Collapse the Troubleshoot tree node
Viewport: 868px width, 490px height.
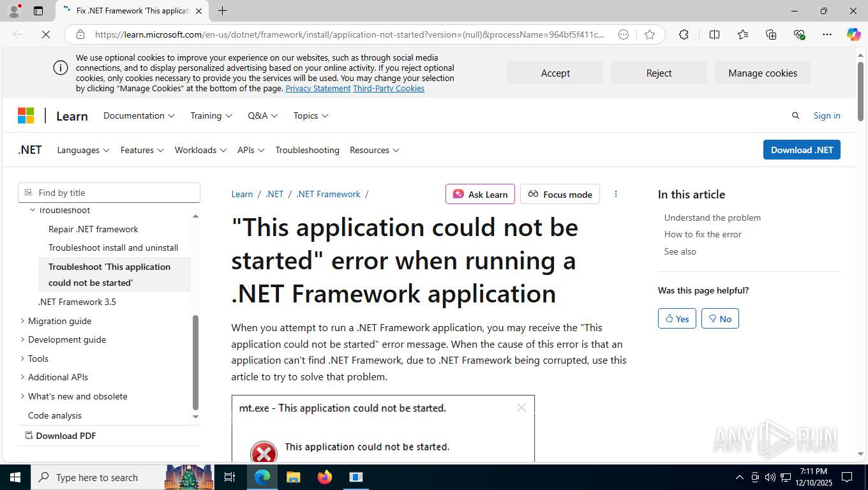coord(33,210)
